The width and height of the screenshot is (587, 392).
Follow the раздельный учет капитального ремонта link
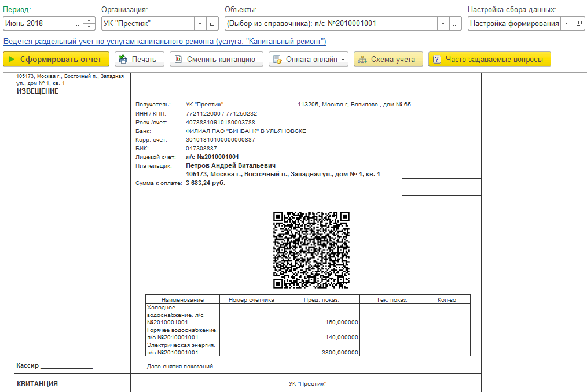coord(165,42)
